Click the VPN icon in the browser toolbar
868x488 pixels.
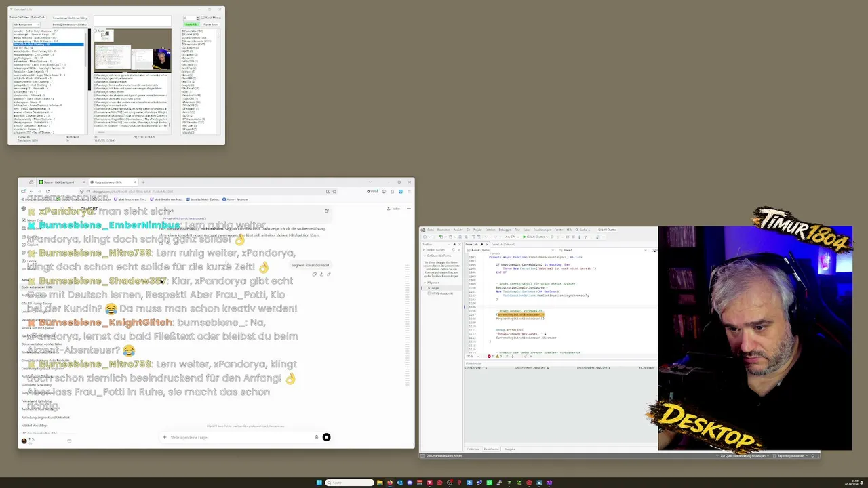pos(373,192)
